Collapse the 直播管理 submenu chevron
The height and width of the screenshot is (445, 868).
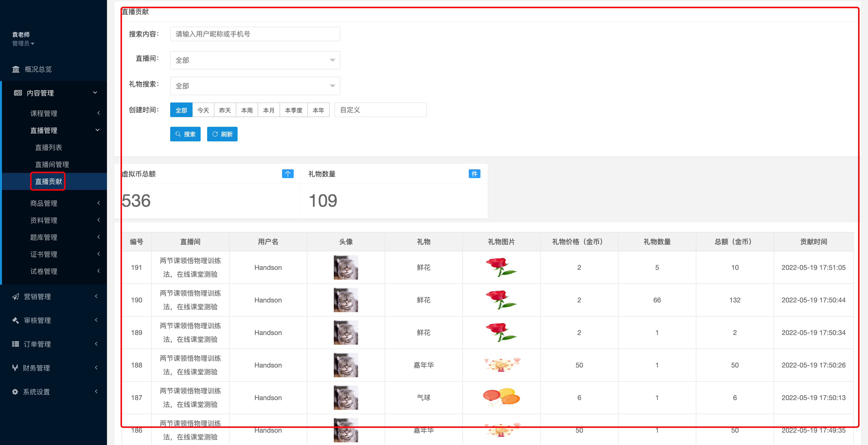coord(98,130)
